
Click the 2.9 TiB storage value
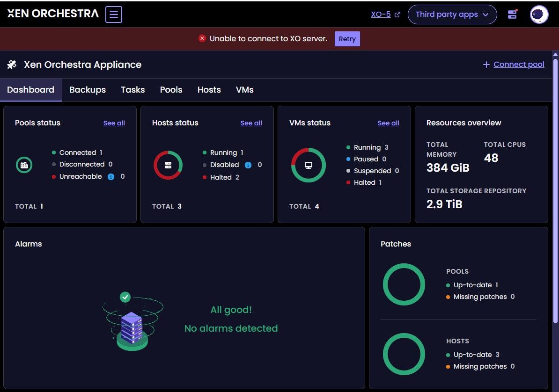pos(444,204)
